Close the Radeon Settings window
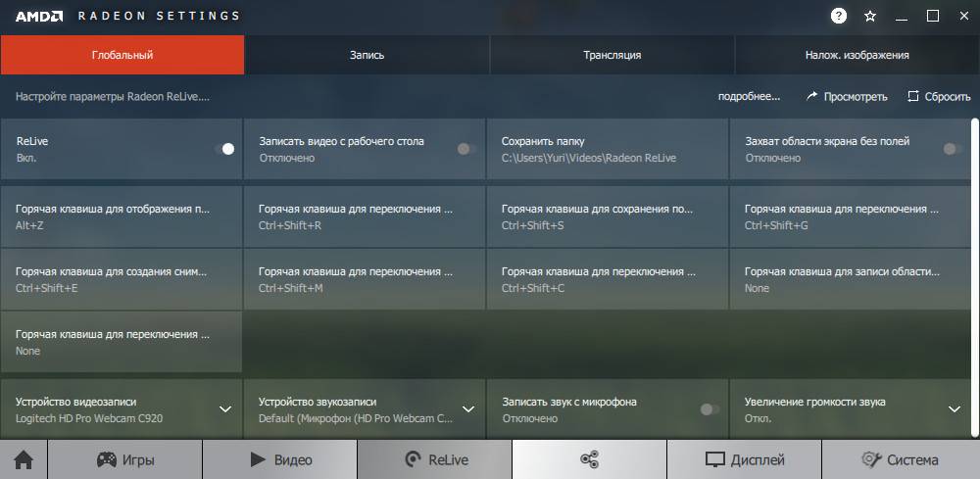Viewport: 980px width, 479px height. 964,17
